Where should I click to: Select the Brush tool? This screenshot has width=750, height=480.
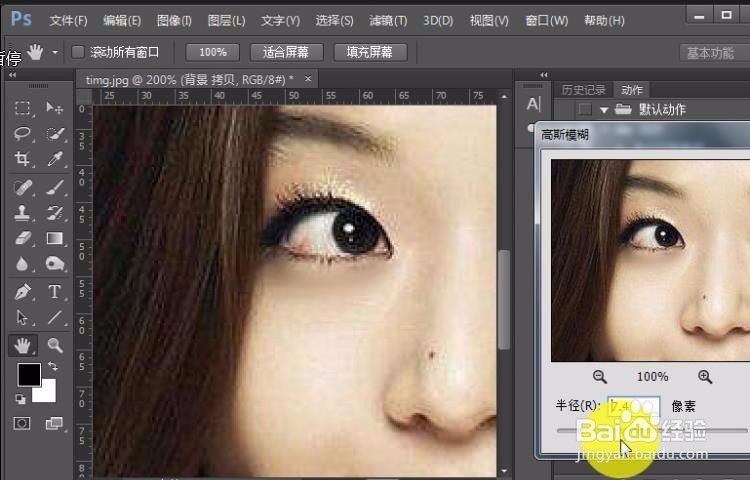point(55,187)
